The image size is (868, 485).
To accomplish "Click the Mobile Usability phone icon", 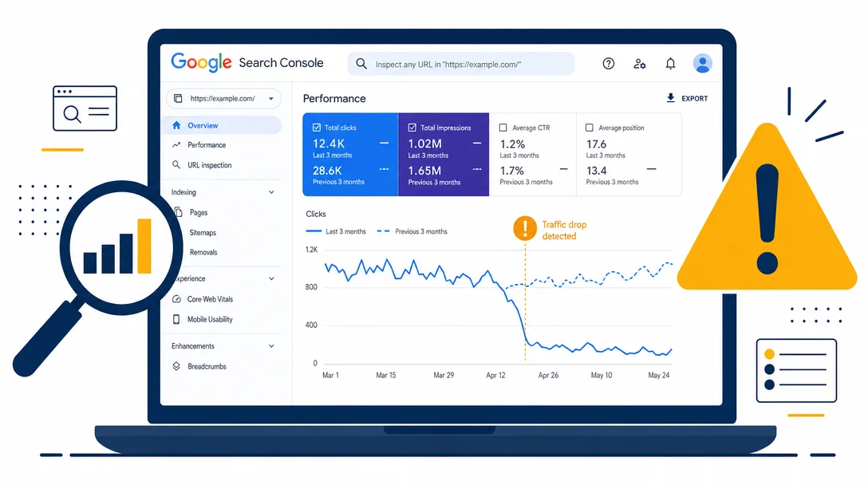I will point(176,319).
